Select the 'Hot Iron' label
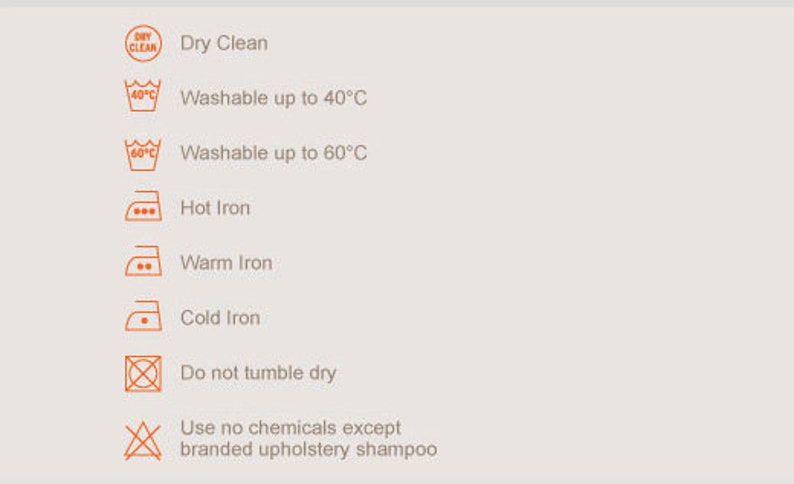Screen dimensions: 794x484 [x=215, y=208]
